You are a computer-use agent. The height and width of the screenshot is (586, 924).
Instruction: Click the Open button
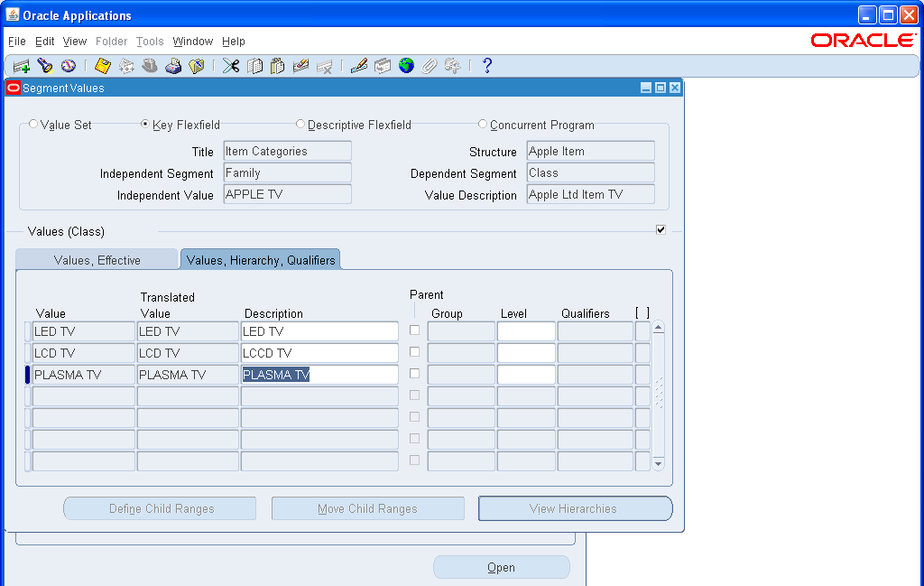[501, 566]
